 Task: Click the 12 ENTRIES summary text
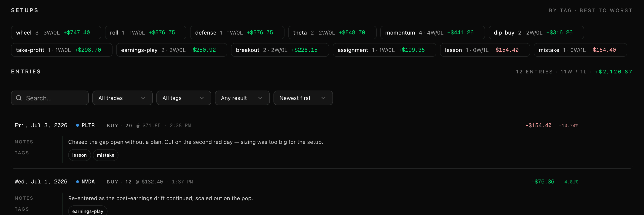pos(534,72)
